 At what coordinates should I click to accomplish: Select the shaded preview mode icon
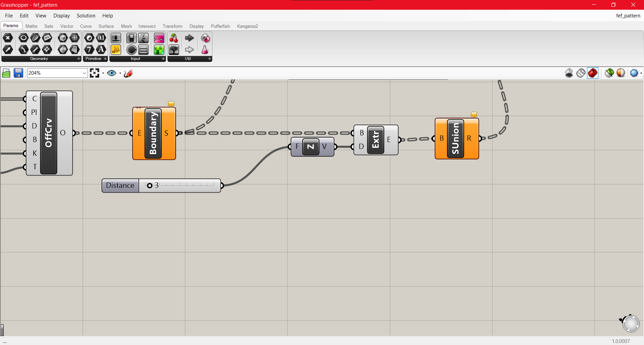coord(593,73)
